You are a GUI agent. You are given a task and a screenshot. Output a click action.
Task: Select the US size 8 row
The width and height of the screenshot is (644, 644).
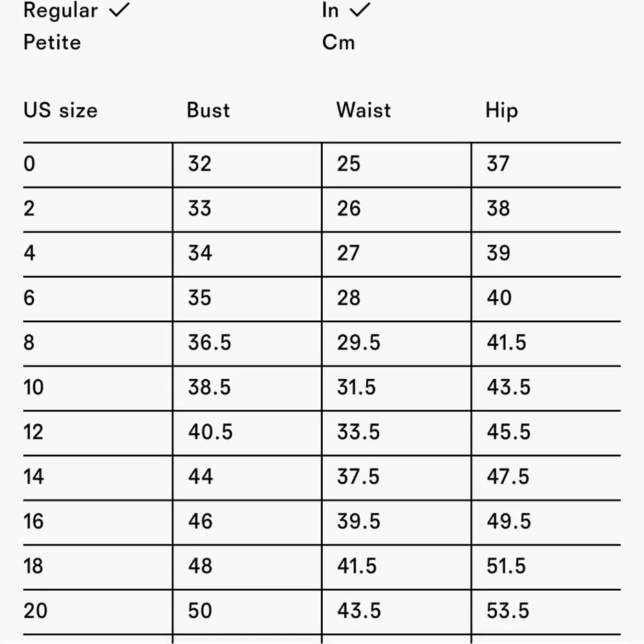pyautogui.click(x=322, y=343)
